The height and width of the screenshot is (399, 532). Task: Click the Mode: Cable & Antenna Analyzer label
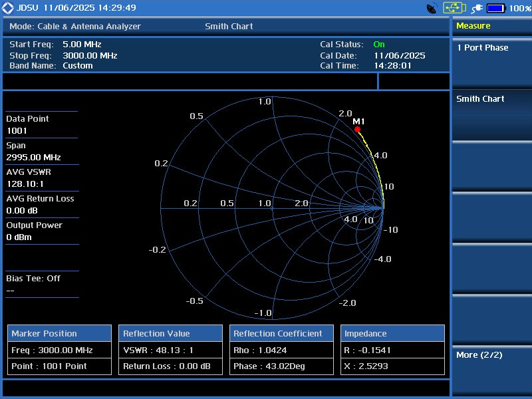pyautogui.click(x=75, y=27)
